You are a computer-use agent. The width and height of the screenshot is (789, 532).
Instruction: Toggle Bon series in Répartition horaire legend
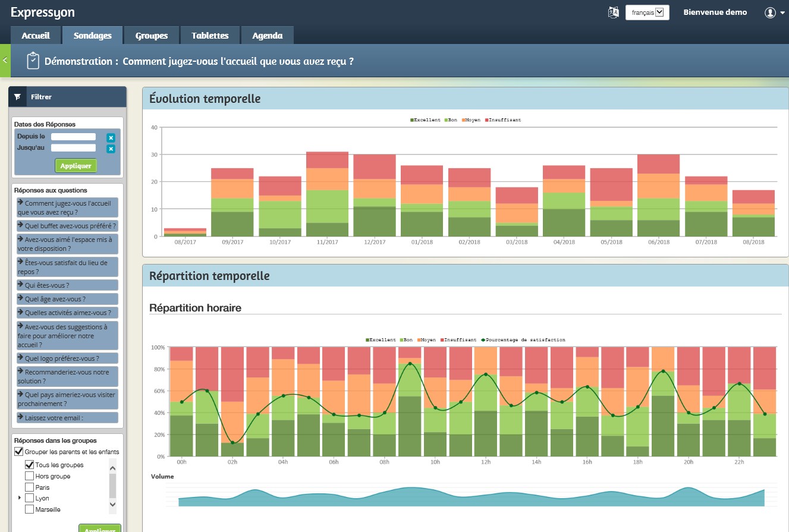coord(406,340)
